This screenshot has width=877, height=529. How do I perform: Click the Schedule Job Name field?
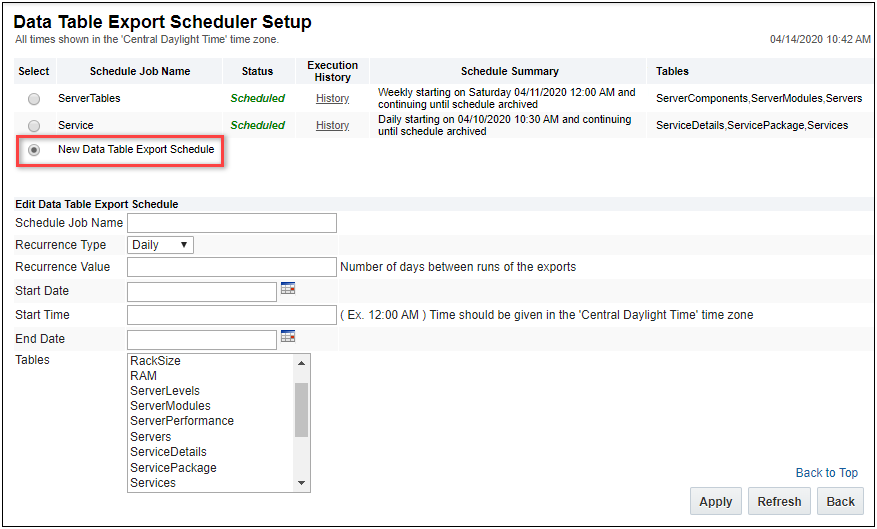[232, 223]
